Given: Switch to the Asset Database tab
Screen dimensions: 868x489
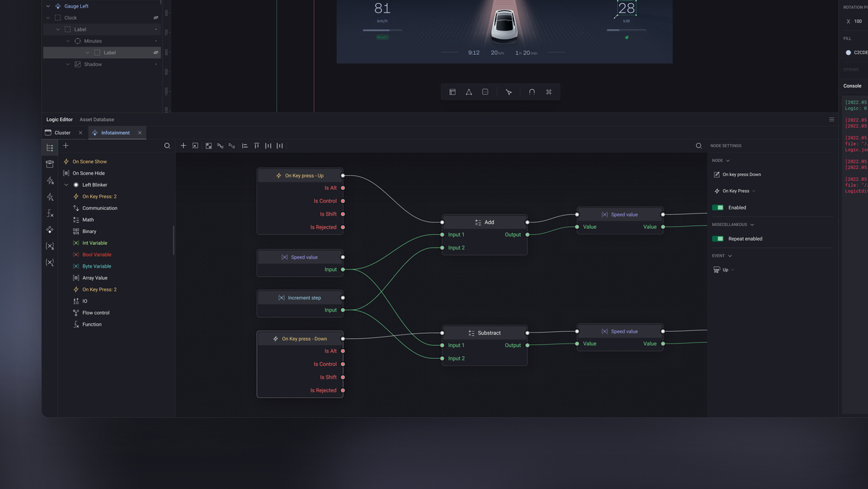Looking at the screenshot, I should coord(97,120).
